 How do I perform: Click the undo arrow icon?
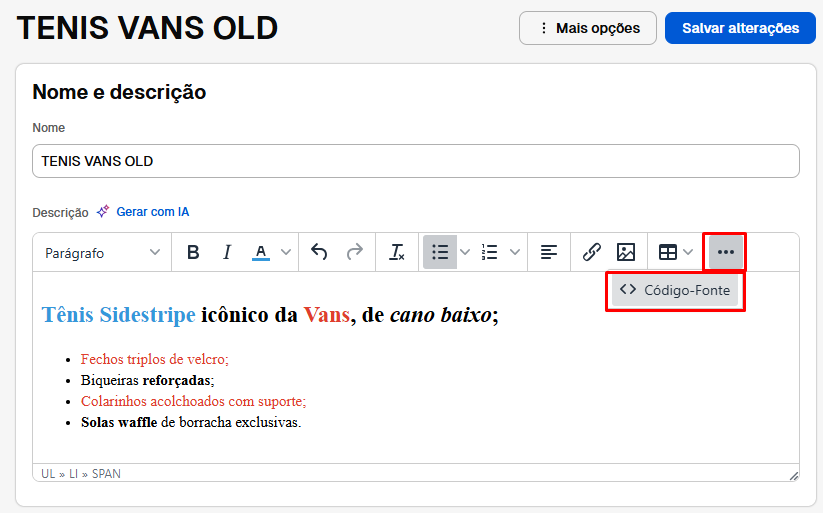coord(319,253)
